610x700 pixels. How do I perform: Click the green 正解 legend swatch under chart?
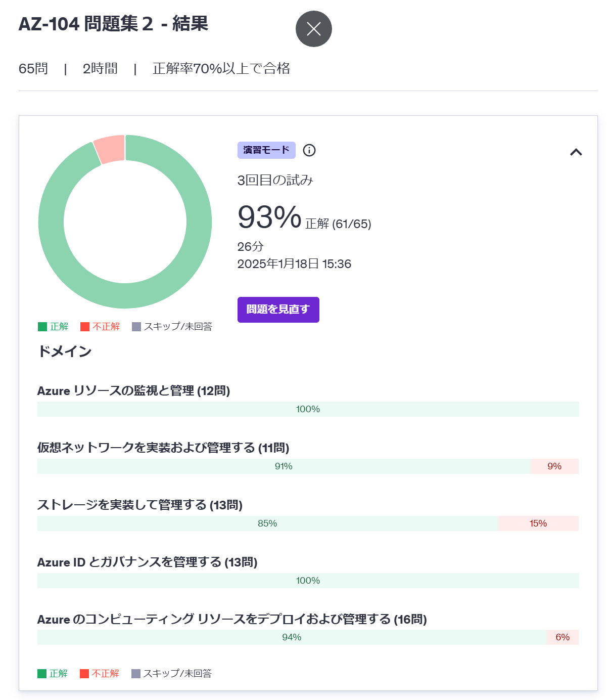[42, 327]
